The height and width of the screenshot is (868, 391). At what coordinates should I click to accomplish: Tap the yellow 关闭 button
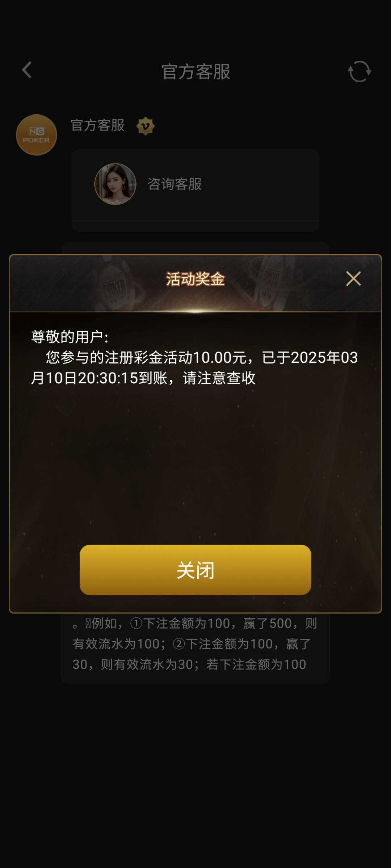tap(195, 570)
